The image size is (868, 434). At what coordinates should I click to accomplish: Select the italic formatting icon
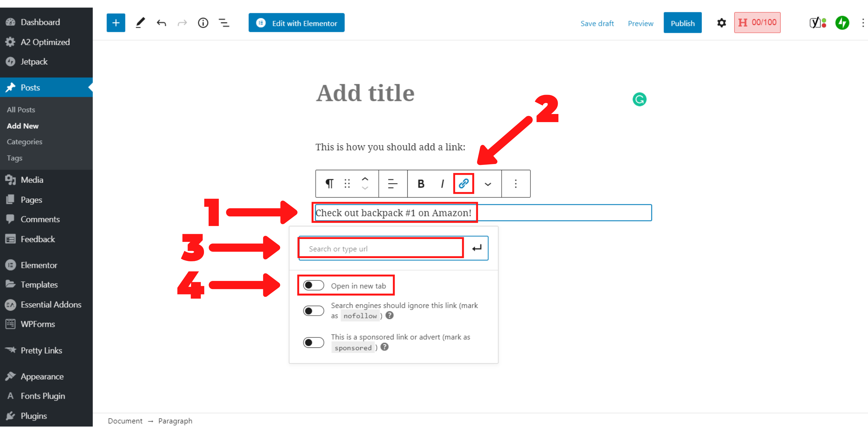click(x=443, y=183)
